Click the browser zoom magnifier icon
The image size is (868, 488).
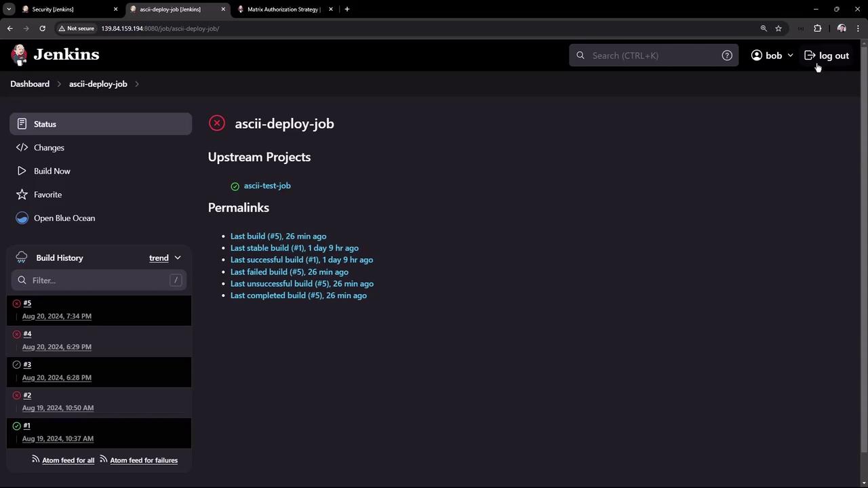point(764,28)
